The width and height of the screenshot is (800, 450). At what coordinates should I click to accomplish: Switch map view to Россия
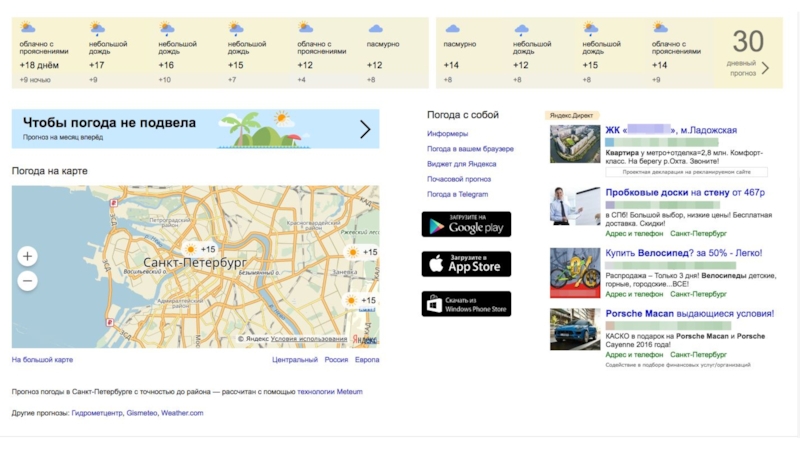point(336,360)
